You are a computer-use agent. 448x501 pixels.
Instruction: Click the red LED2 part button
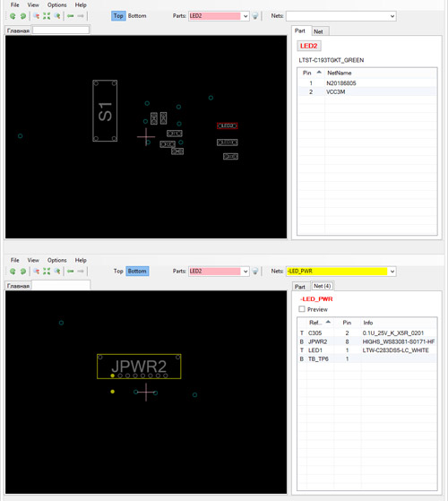[309, 46]
